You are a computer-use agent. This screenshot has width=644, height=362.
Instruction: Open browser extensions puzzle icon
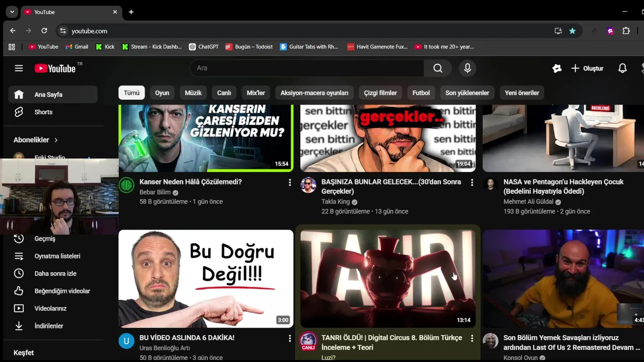click(626, 31)
